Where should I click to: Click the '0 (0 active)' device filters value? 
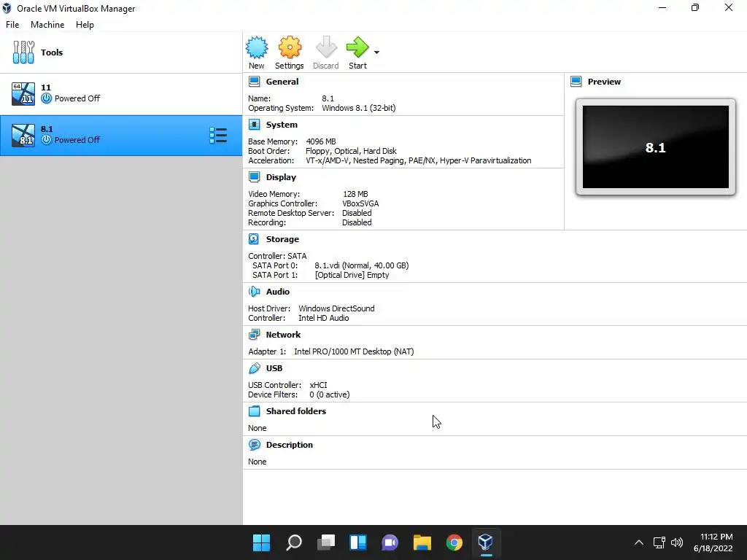click(329, 394)
